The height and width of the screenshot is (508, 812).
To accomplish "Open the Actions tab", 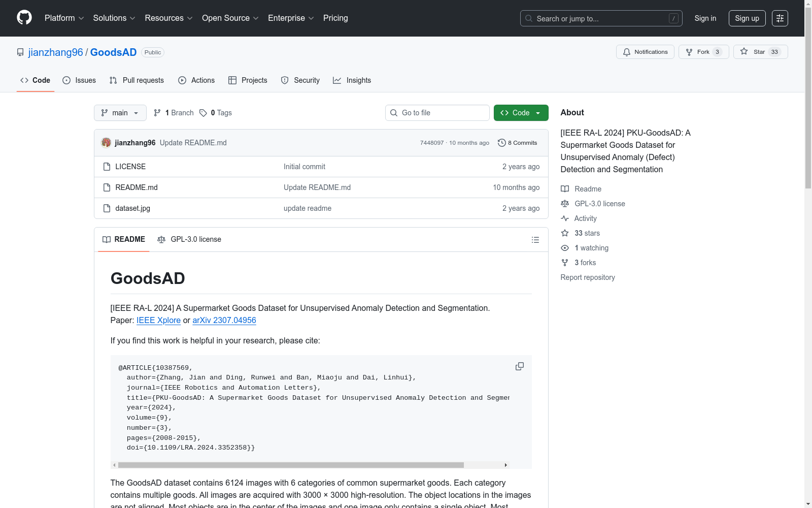I will (196, 80).
